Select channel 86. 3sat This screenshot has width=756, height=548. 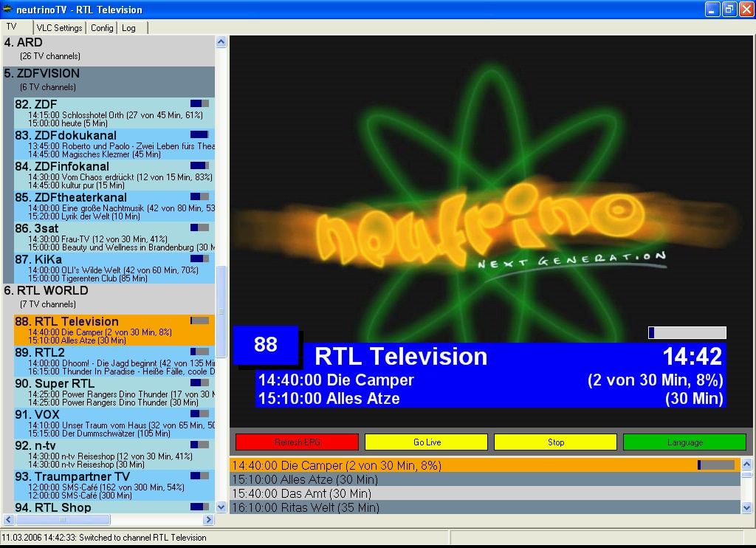point(114,237)
